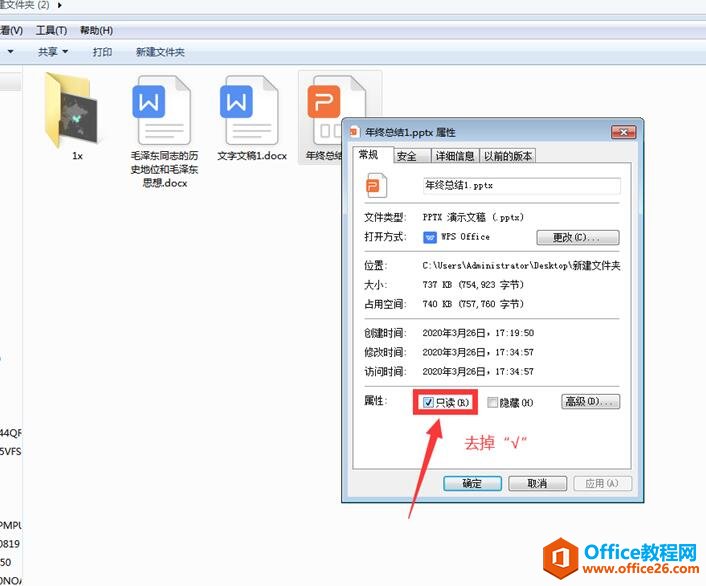This screenshot has width=706, height=586.
Task: Select the 毛泽东同志的历史地位和毛泽东思想.docx file icon
Action: click(162, 110)
